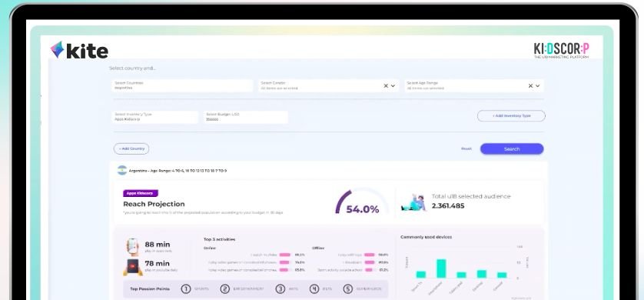Click the Argentina flag icon
The image size is (644, 300).
(122, 171)
